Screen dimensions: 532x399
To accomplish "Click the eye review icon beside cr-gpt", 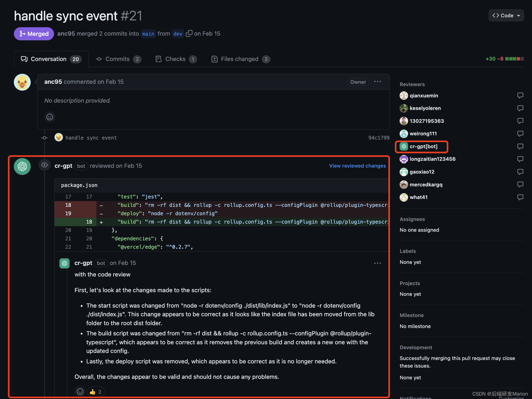I will (x=45, y=165).
